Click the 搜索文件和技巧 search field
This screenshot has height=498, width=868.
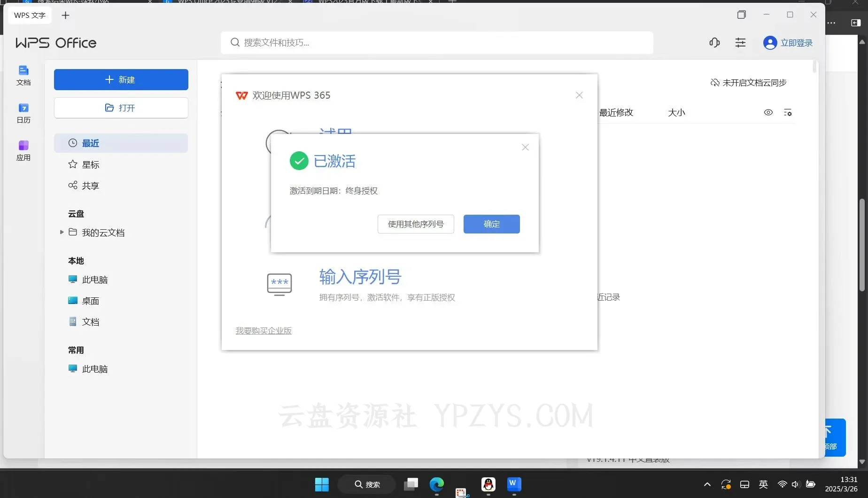(x=437, y=43)
